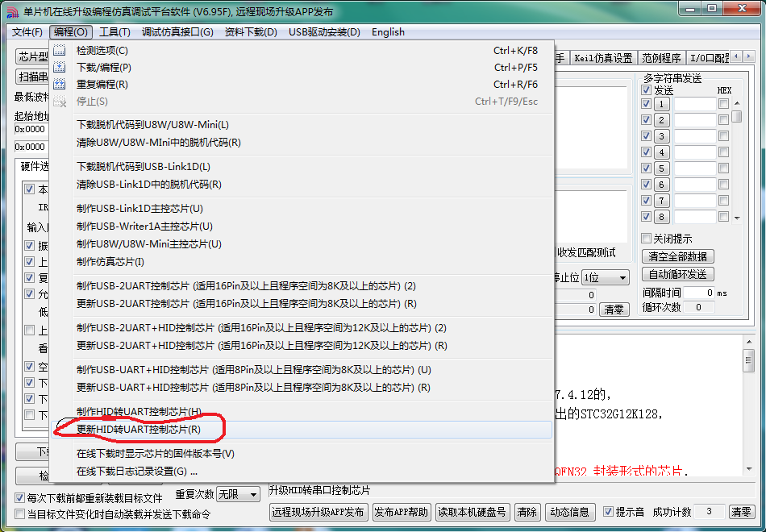The height and width of the screenshot is (532, 766).
Task: Click the detect options menu icon
Action: (60, 50)
